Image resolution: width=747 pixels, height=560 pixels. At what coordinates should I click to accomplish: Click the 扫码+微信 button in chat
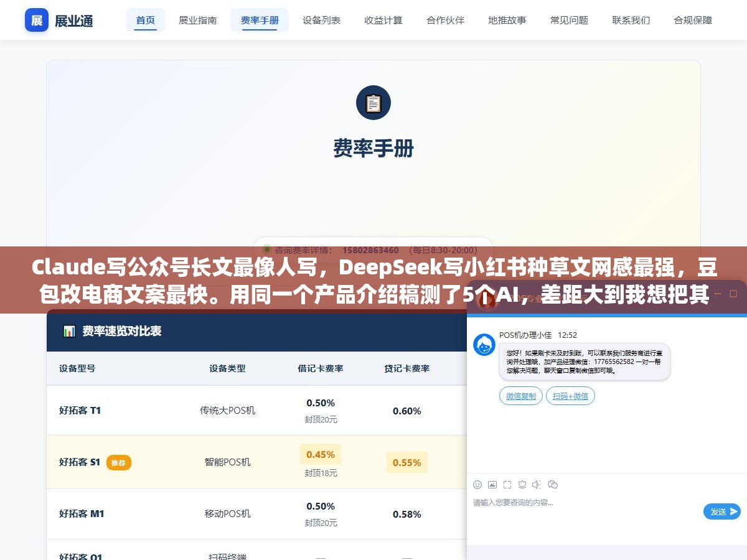[x=570, y=396]
